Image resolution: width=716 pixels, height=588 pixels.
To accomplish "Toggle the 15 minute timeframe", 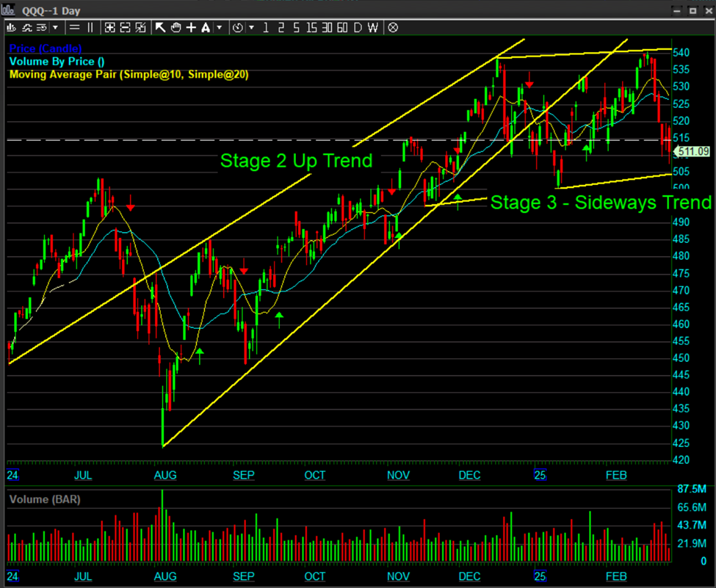I will (311, 27).
